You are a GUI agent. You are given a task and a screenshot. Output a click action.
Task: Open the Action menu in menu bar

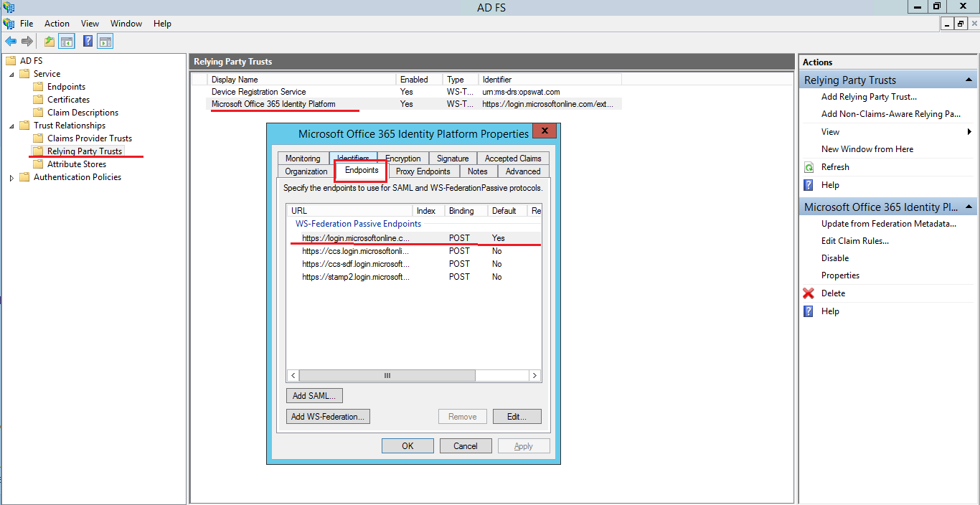click(x=57, y=24)
